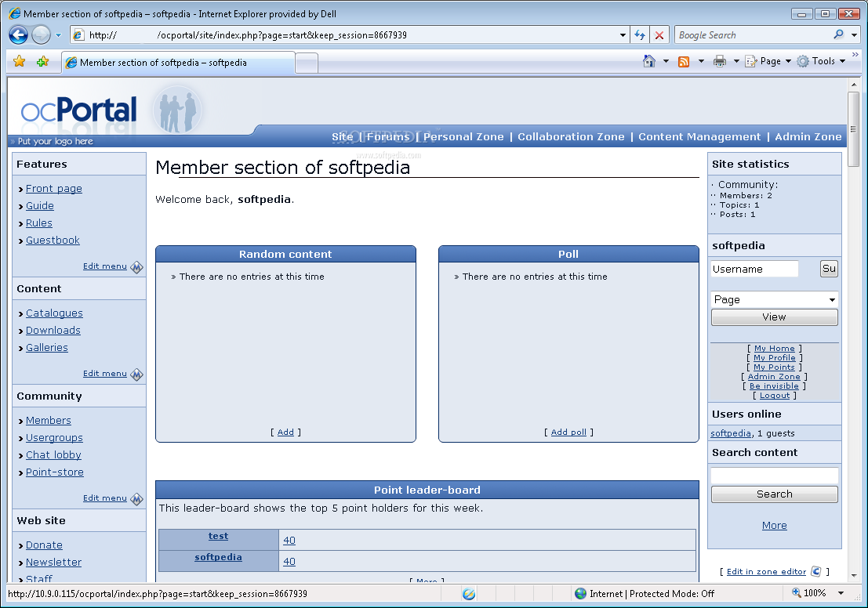Image resolution: width=868 pixels, height=608 pixels.
Task: Click the search magnifier icon
Action: pyautogui.click(x=839, y=34)
